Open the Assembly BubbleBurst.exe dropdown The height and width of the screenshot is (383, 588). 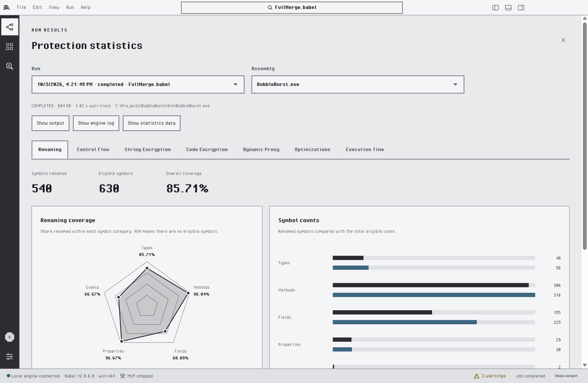[357, 84]
